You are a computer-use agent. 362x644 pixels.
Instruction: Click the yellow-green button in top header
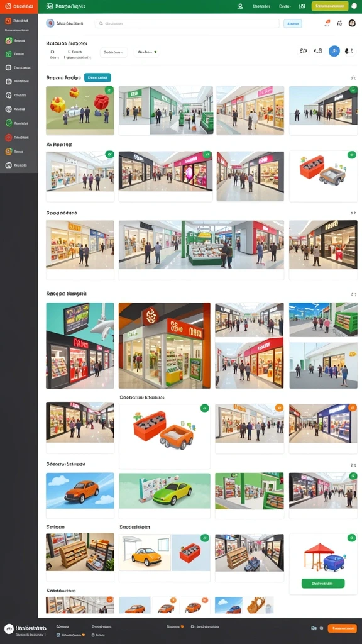pos(330,6)
